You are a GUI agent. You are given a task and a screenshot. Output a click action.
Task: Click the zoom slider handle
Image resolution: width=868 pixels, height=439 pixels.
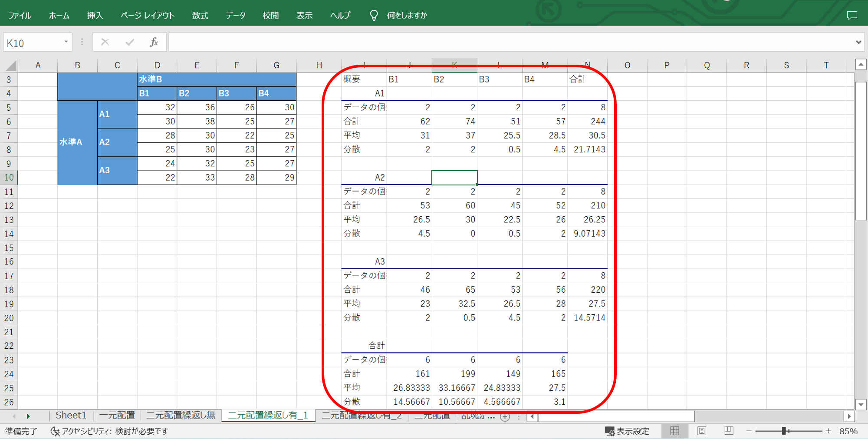(784, 431)
